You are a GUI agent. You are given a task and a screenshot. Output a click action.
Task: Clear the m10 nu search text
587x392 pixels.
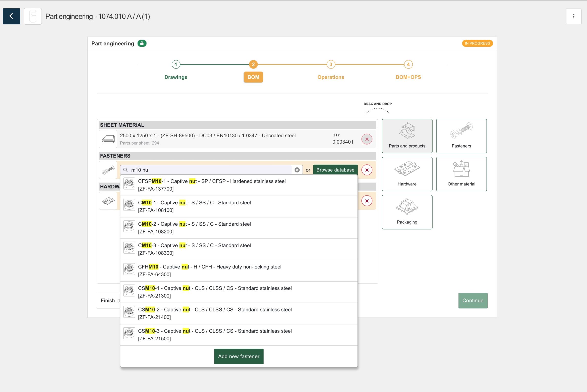tap(297, 170)
